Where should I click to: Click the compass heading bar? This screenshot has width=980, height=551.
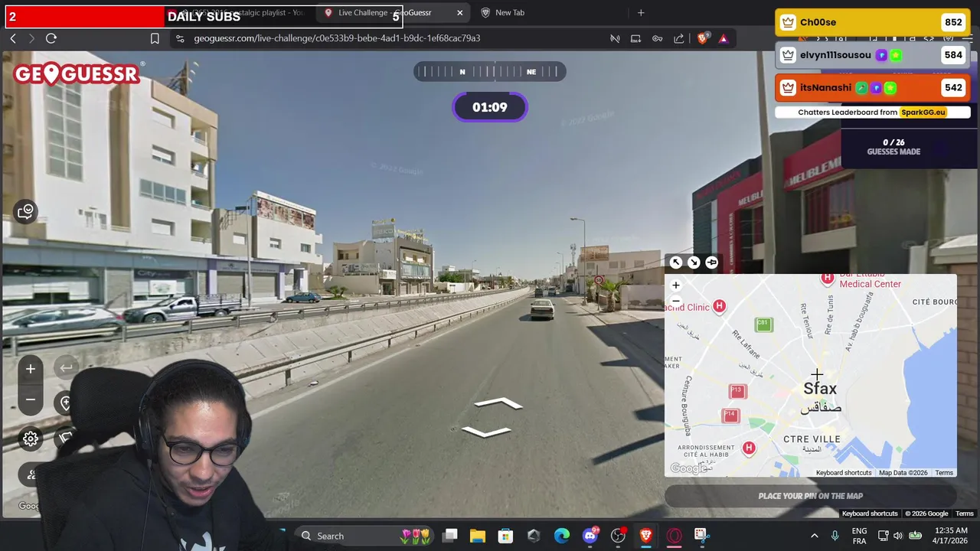[x=490, y=72]
